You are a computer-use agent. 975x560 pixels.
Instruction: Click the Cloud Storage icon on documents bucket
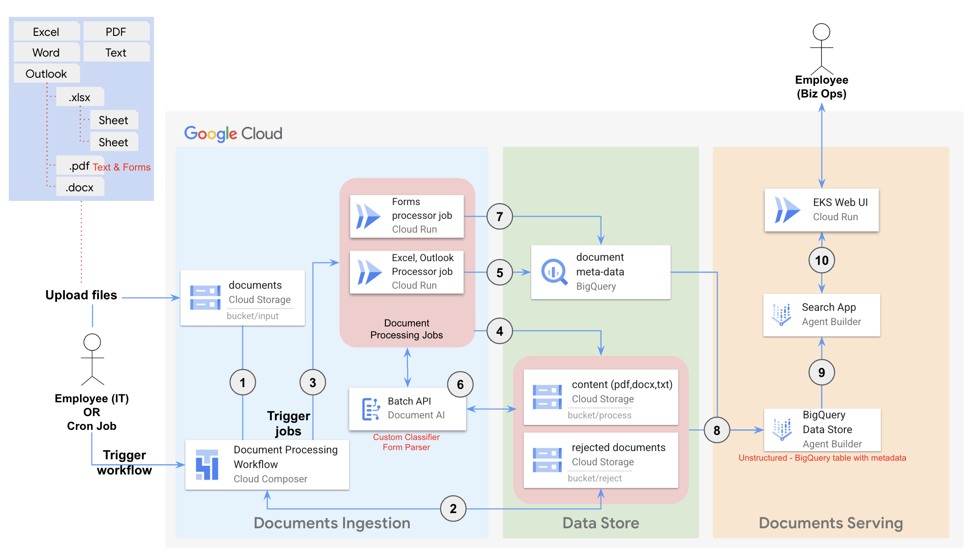(205, 298)
